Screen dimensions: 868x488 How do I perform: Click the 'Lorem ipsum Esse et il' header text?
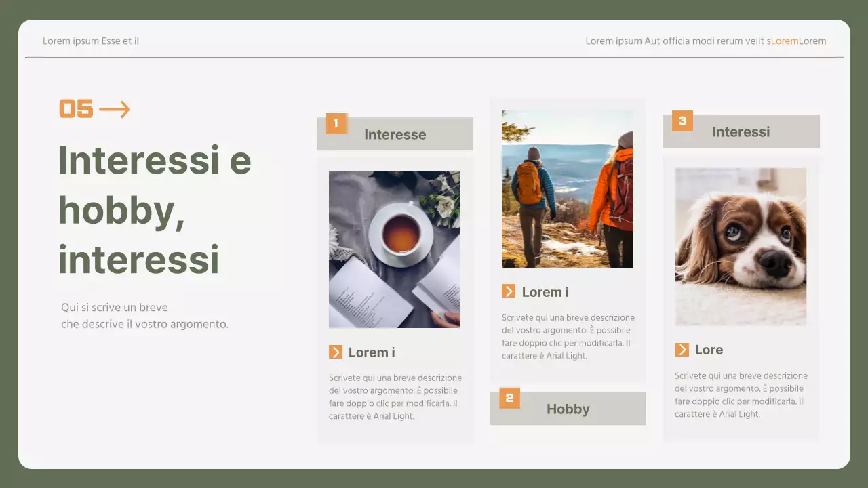(x=91, y=41)
